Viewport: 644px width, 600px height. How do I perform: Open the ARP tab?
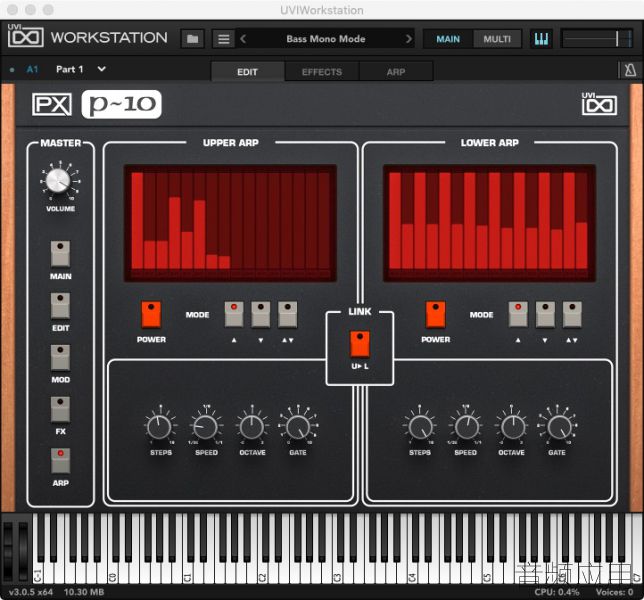click(x=396, y=72)
